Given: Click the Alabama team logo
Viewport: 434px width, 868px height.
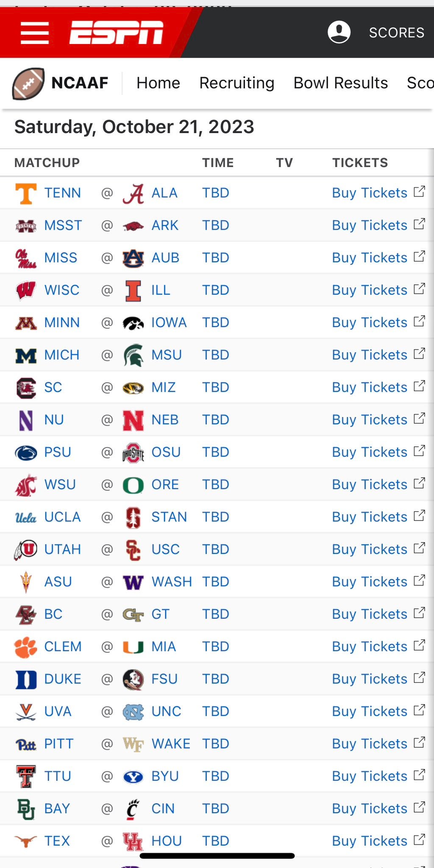Looking at the screenshot, I should [133, 193].
